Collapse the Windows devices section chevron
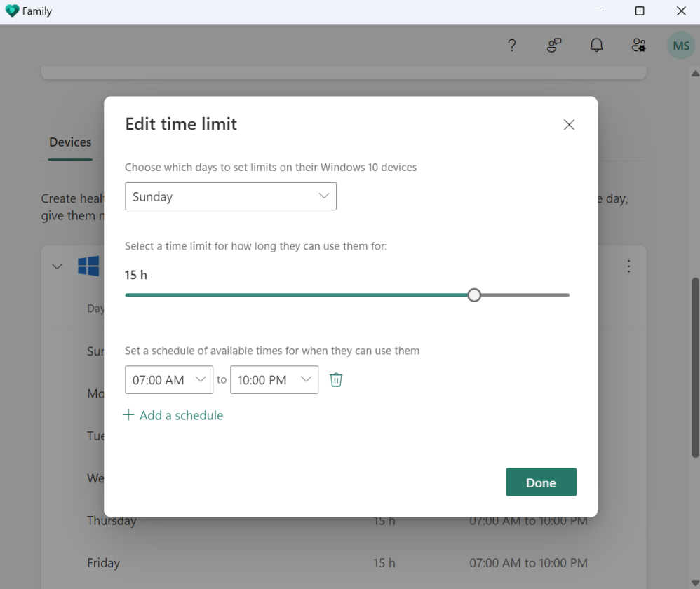The width and height of the screenshot is (700, 589). [57, 266]
